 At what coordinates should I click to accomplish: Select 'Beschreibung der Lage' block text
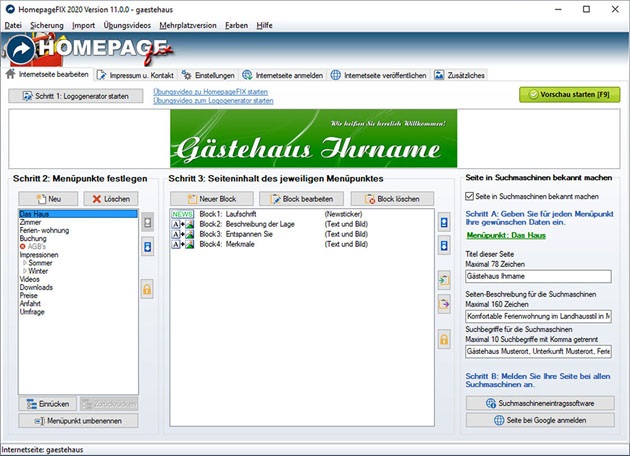[260, 224]
